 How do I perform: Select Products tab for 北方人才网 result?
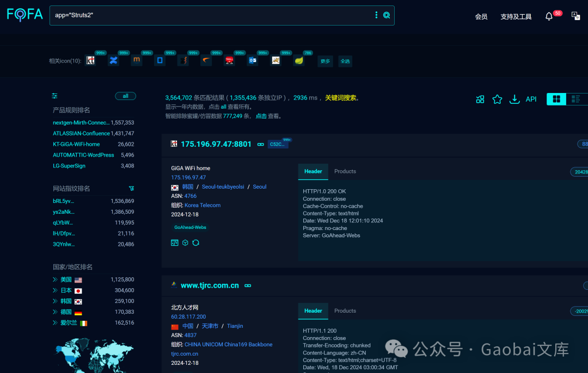345,311
